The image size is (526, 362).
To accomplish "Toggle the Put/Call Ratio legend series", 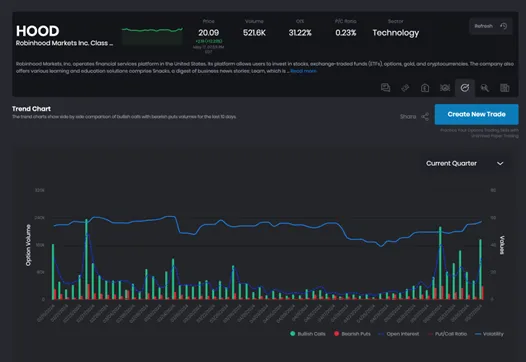I will (447, 334).
